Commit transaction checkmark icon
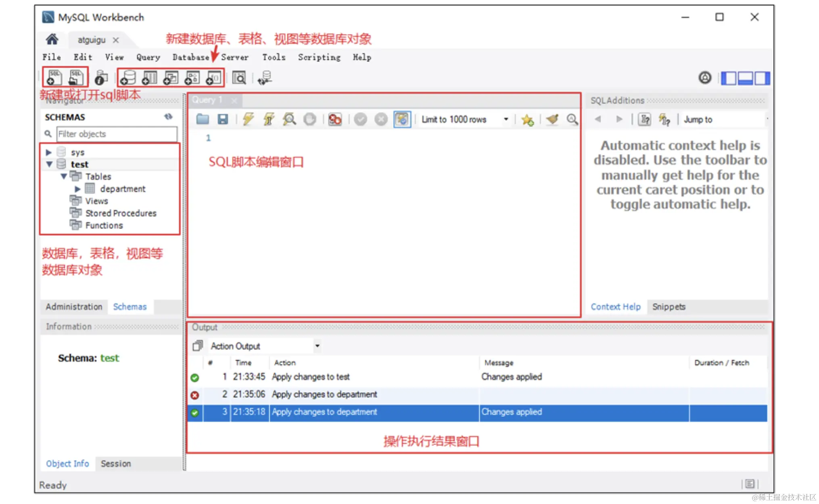This screenshot has width=819, height=504. click(360, 119)
